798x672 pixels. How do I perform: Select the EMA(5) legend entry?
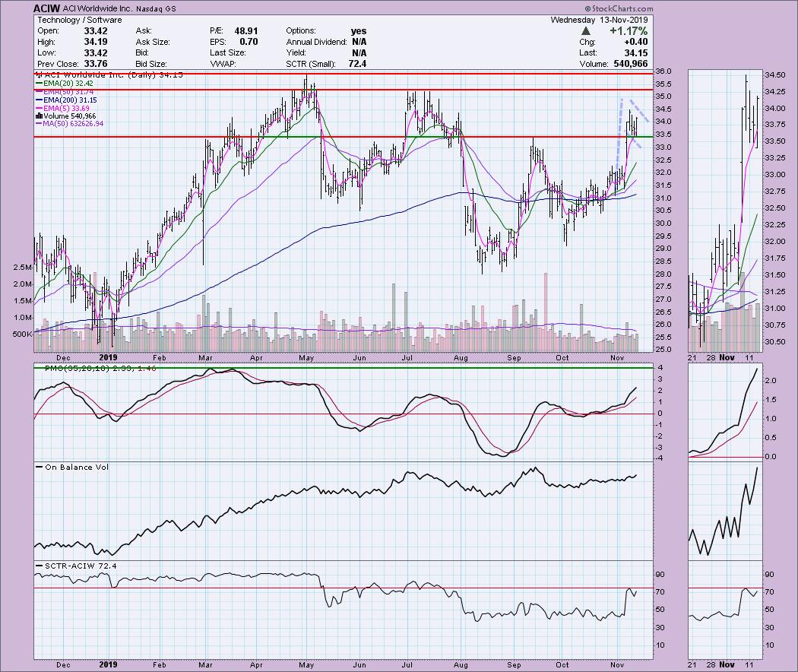coord(68,108)
